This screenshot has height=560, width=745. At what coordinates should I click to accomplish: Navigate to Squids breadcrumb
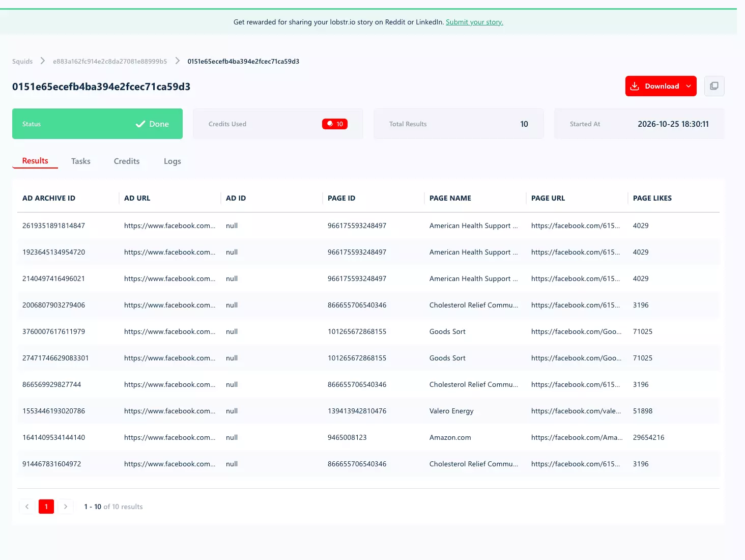[22, 62]
